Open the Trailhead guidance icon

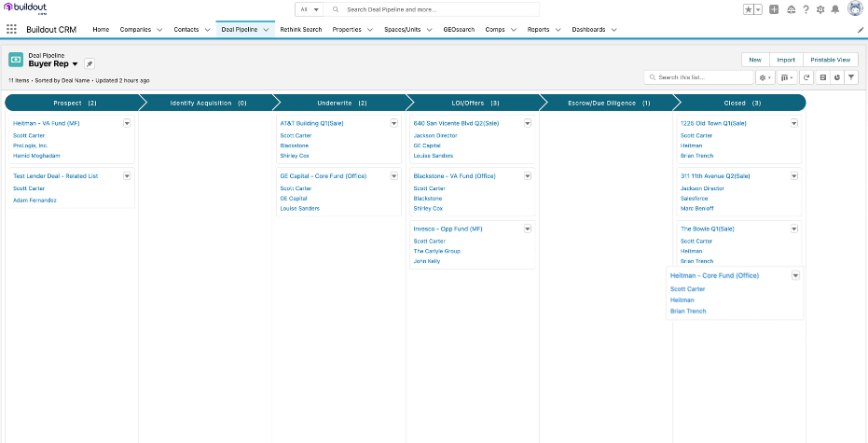(791, 9)
